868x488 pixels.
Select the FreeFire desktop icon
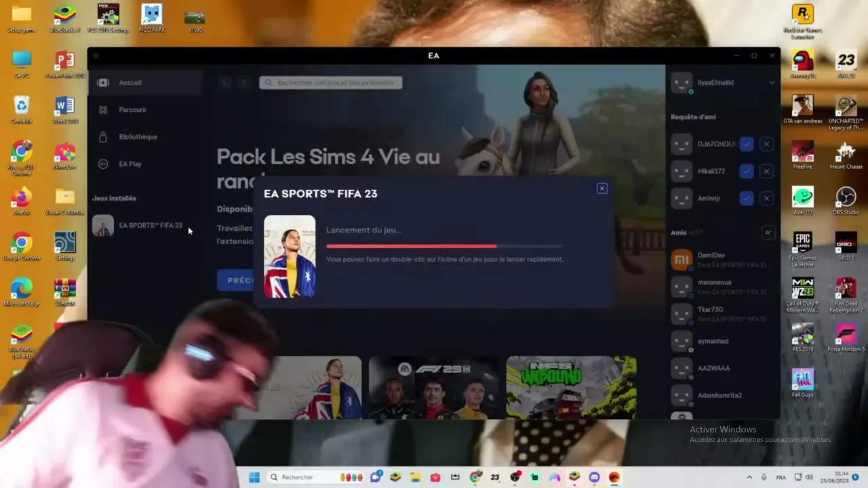(x=803, y=156)
